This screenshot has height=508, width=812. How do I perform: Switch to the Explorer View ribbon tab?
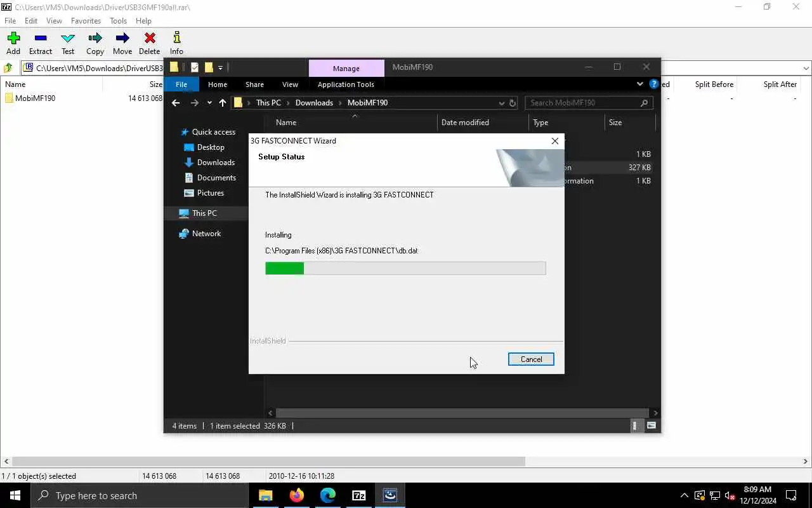(x=290, y=84)
